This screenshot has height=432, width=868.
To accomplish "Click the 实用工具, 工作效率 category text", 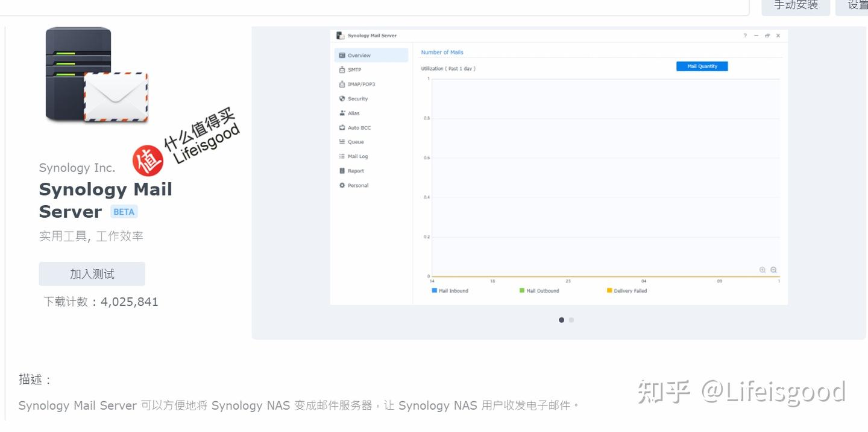I will click(x=91, y=237).
